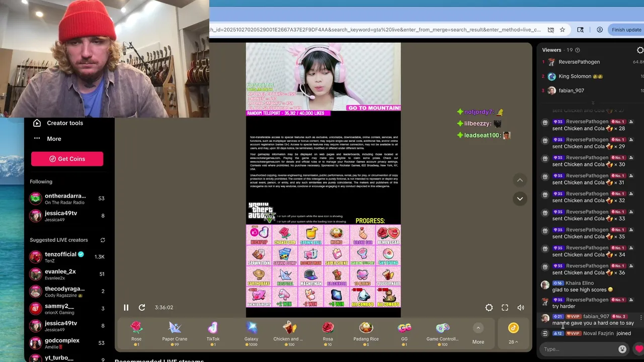Open Chrome search tabs side icon
Image resolution: width=644 pixels, height=362 pixels.
click(x=580, y=30)
